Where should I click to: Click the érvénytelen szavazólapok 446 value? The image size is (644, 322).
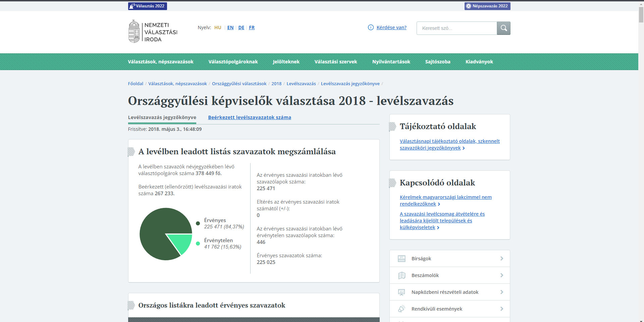tap(261, 242)
